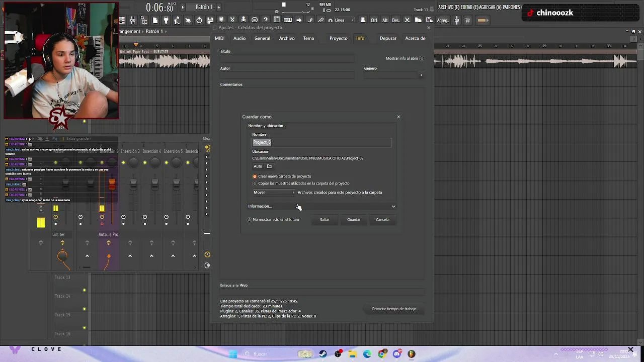The height and width of the screenshot is (362, 644).
Task: Click the new file page icon in toolbar
Action: pyautogui.click(x=155, y=20)
